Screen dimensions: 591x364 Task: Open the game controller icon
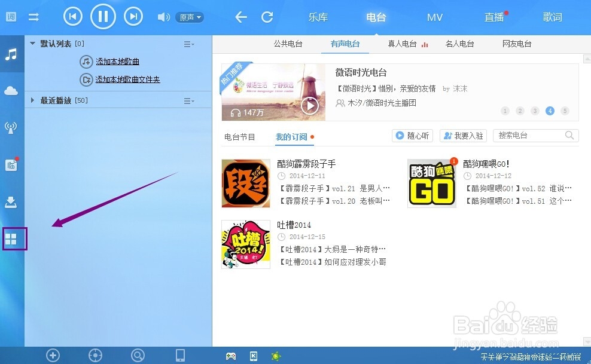point(231,356)
